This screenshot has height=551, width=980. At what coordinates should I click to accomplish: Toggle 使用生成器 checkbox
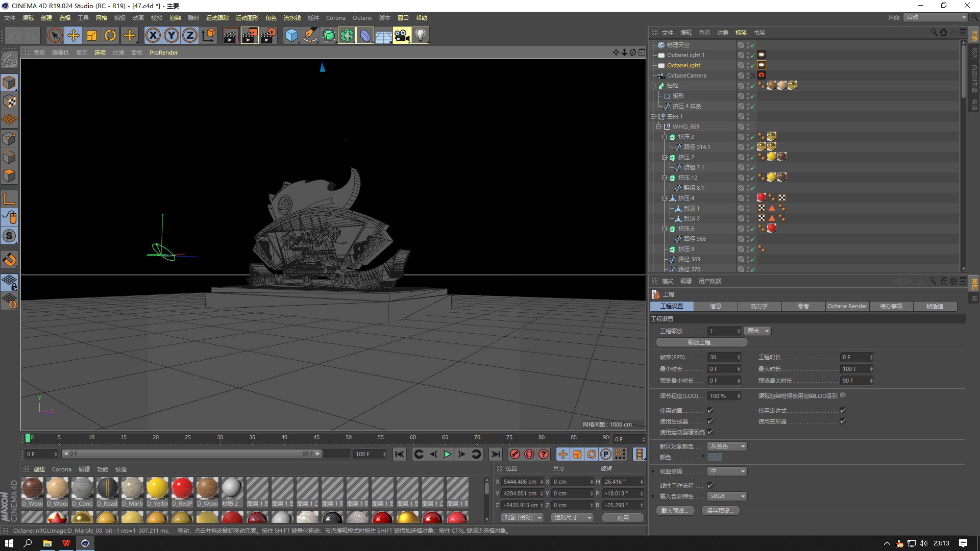[x=710, y=421]
